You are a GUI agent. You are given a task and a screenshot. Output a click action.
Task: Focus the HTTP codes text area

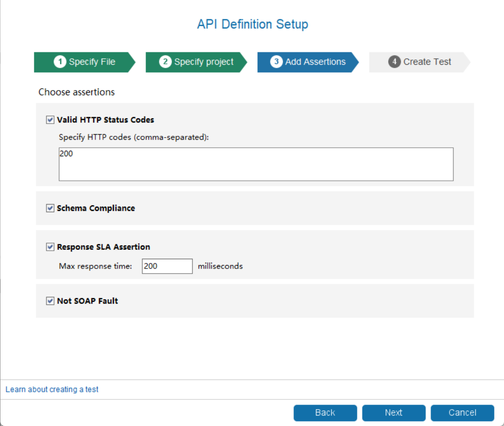pos(256,164)
